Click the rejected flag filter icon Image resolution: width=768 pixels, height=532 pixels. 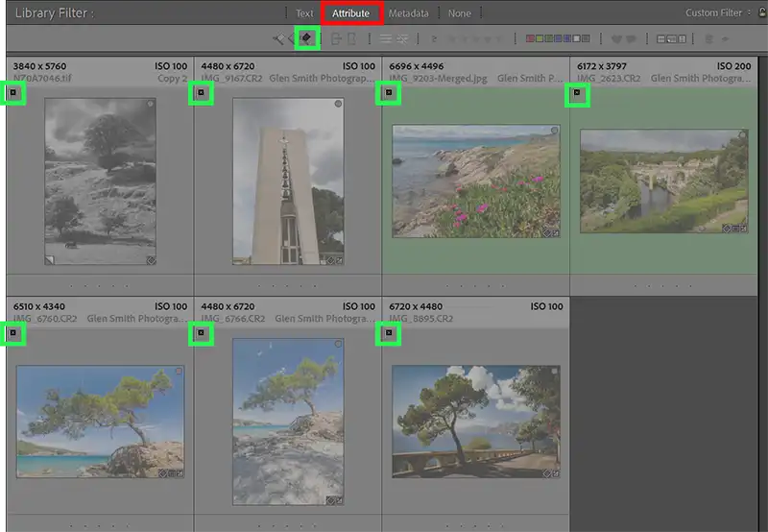pos(307,38)
